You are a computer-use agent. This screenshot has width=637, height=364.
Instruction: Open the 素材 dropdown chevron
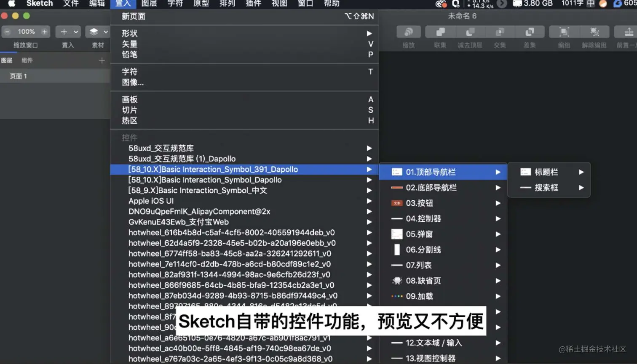coord(105,32)
